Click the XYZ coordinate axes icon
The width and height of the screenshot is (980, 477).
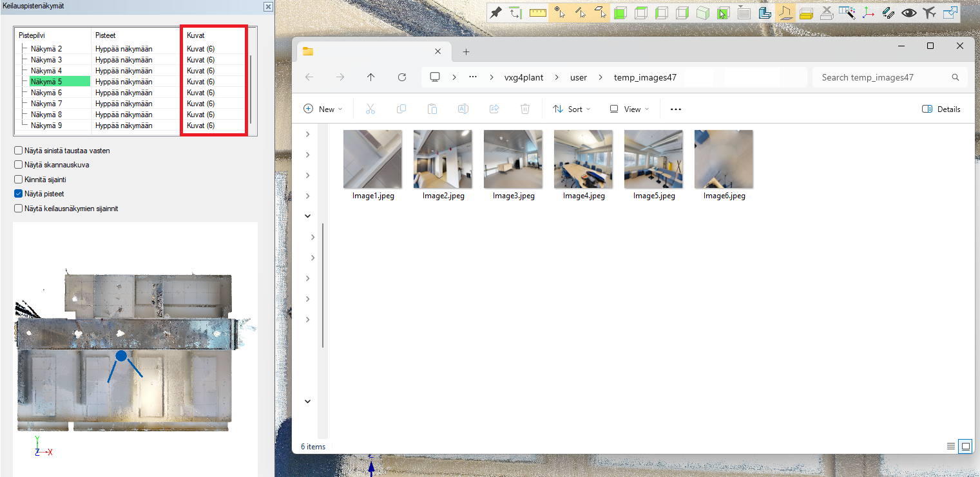pyautogui.click(x=869, y=13)
